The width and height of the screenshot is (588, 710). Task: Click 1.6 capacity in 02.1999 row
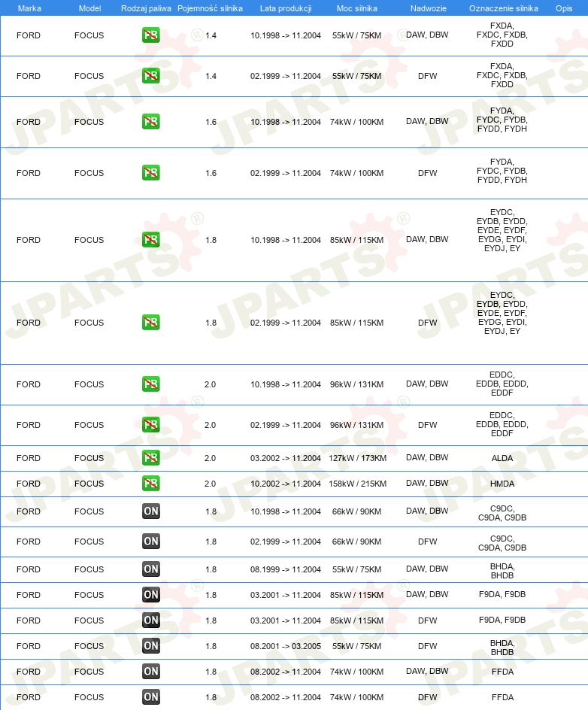211,173
